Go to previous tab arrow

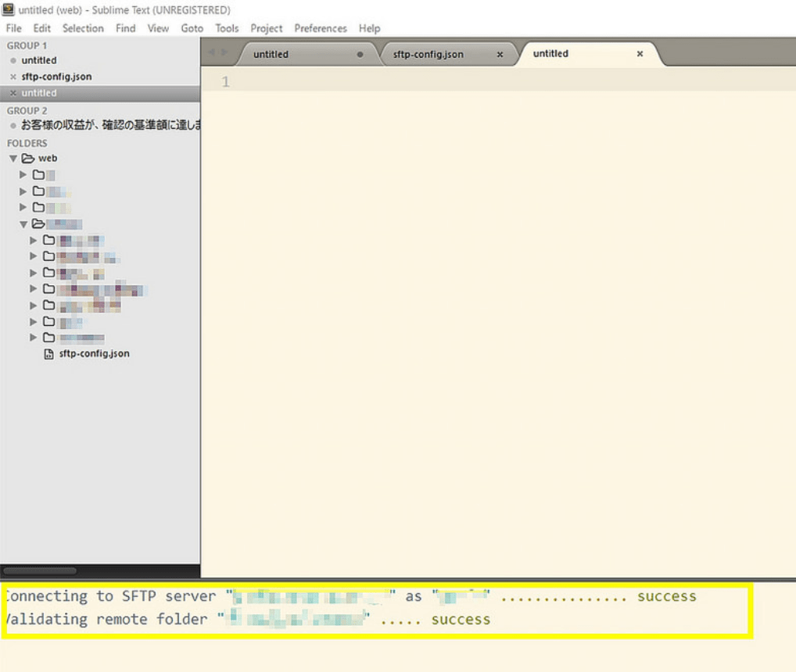212,52
